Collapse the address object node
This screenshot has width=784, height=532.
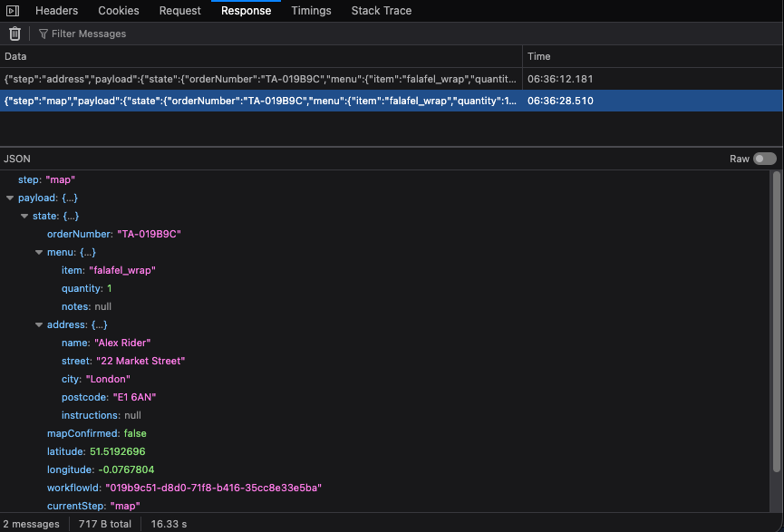[39, 324]
